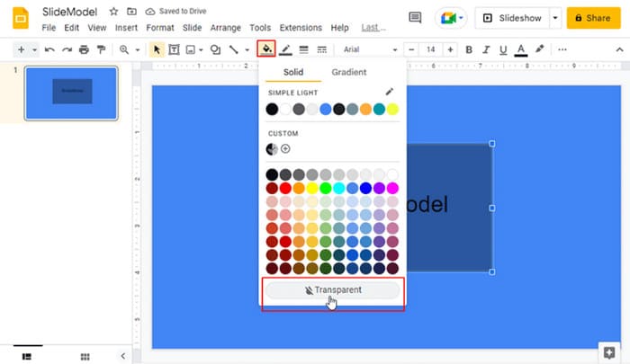Collapse the filmstrip panel chevron

123,356
